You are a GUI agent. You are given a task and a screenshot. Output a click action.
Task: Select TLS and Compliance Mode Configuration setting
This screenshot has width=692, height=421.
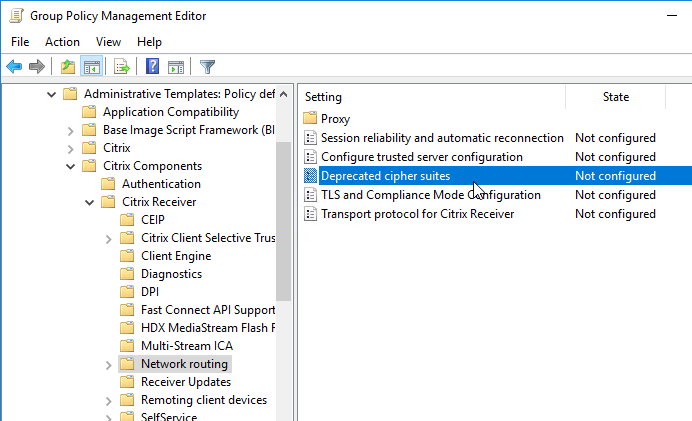(x=430, y=195)
